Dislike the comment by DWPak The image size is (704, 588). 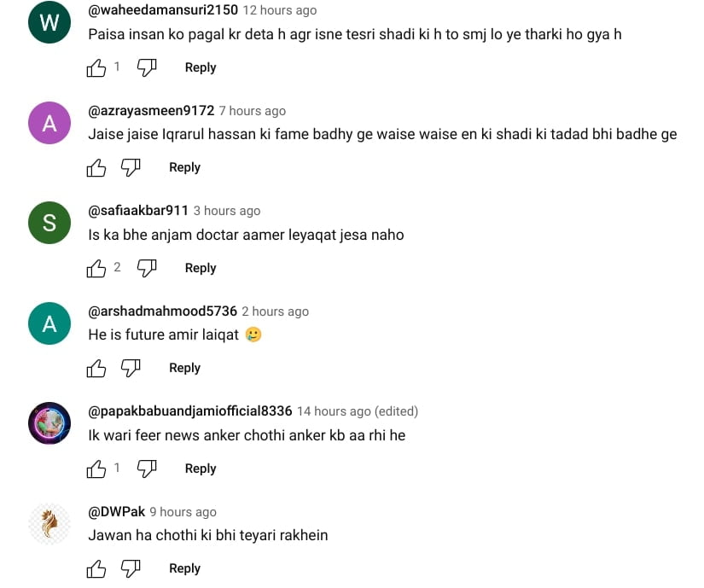[x=131, y=569]
